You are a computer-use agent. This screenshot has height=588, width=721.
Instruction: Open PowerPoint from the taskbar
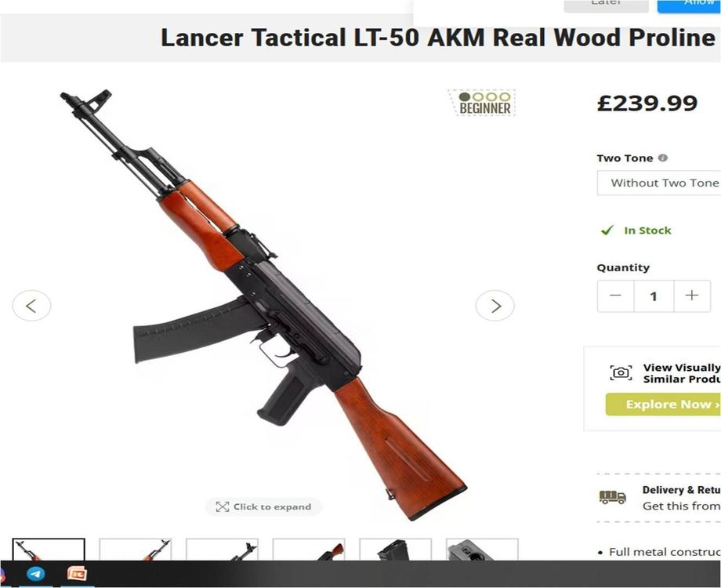click(77, 574)
